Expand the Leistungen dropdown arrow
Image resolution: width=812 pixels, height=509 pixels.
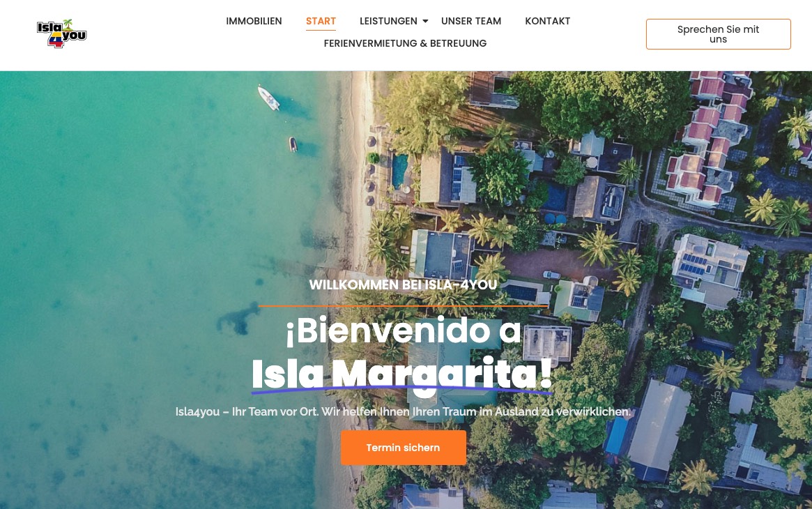pos(425,21)
